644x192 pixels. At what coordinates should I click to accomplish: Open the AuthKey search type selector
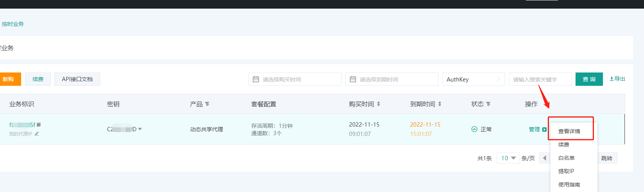pos(473,79)
